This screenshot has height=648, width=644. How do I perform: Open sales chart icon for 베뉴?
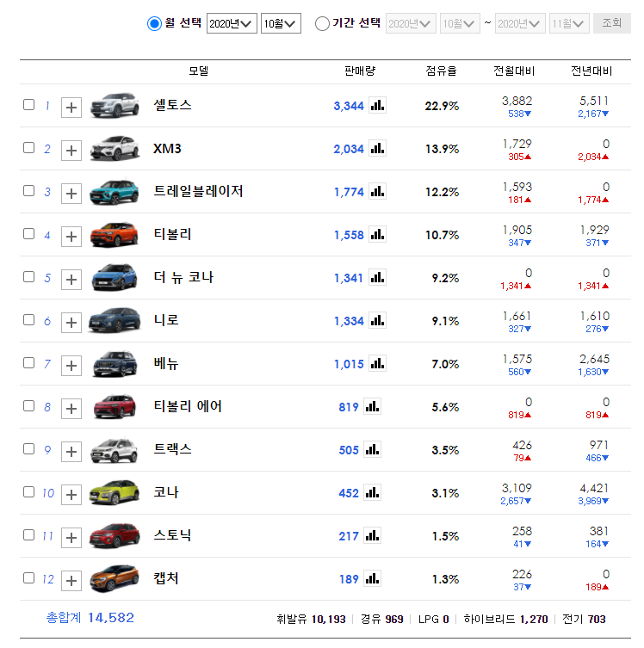[377, 363]
